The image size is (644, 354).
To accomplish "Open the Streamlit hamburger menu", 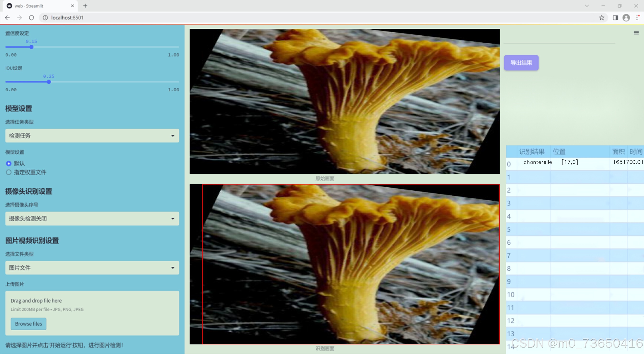I will (x=636, y=33).
